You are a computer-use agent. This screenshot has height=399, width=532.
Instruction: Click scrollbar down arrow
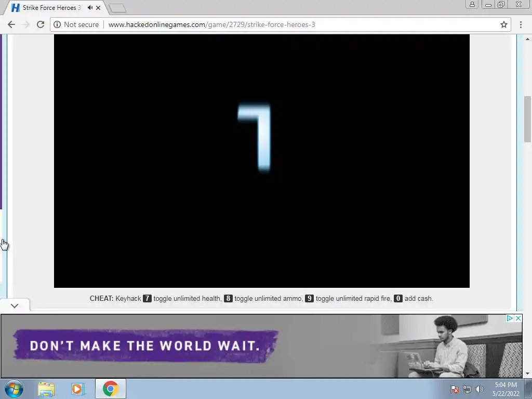point(527,374)
